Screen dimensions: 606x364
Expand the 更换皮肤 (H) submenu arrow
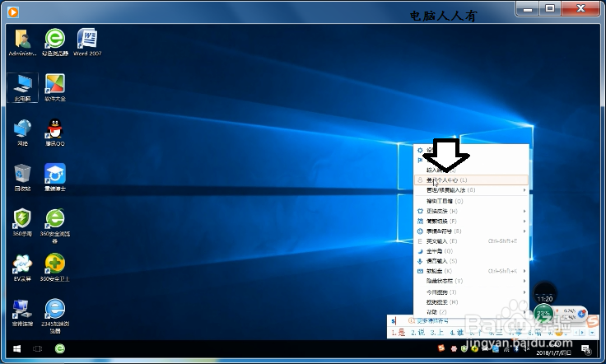(x=524, y=211)
